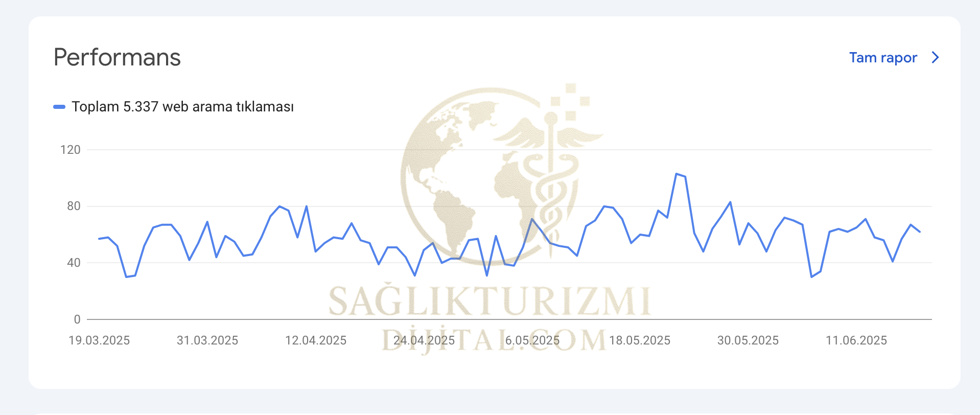Click the highest peak of the clicks line
This screenshot has height=415, width=980.
coord(676,174)
